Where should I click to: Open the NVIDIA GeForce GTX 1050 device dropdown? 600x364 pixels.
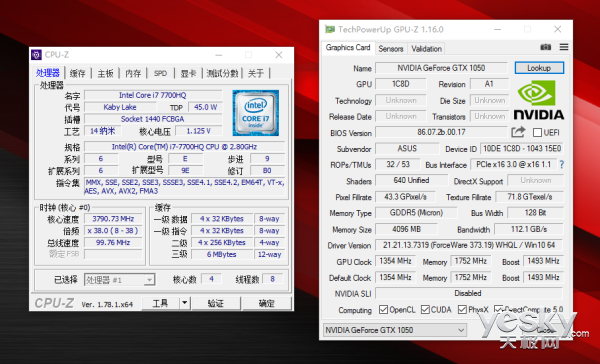[x=395, y=330]
